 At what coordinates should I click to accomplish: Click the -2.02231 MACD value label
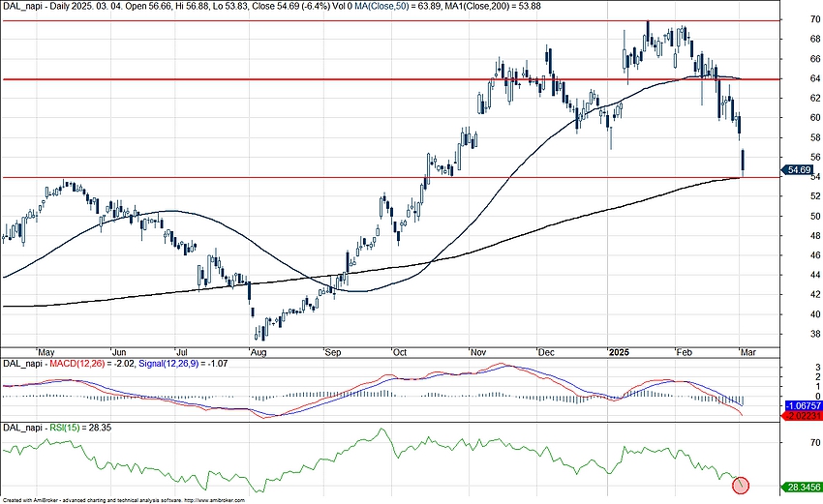click(802, 416)
